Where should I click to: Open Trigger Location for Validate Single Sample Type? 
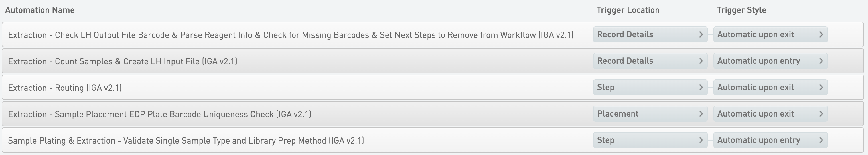click(650, 140)
